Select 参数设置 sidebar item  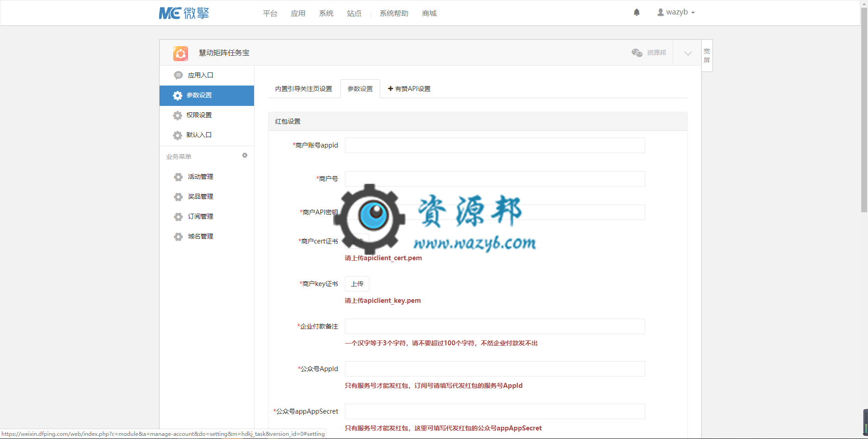[x=207, y=95]
